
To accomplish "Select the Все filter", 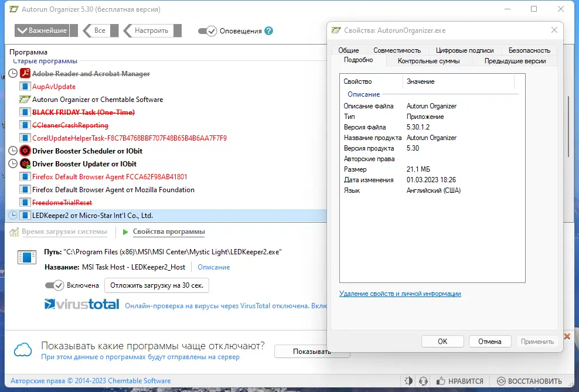I will click(x=100, y=30).
